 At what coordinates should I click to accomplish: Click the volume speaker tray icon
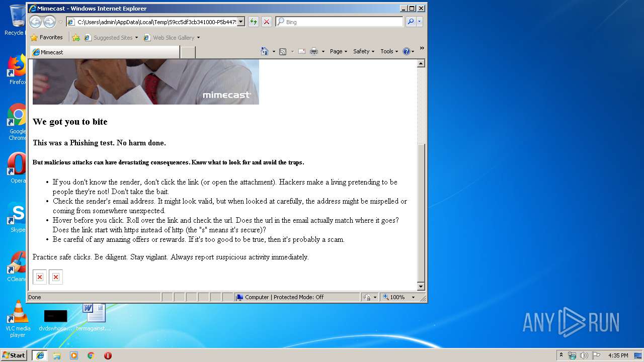tap(584, 355)
